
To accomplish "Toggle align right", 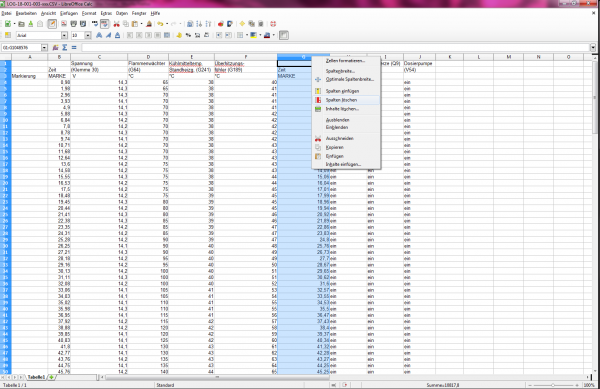I will [x=148, y=35].
